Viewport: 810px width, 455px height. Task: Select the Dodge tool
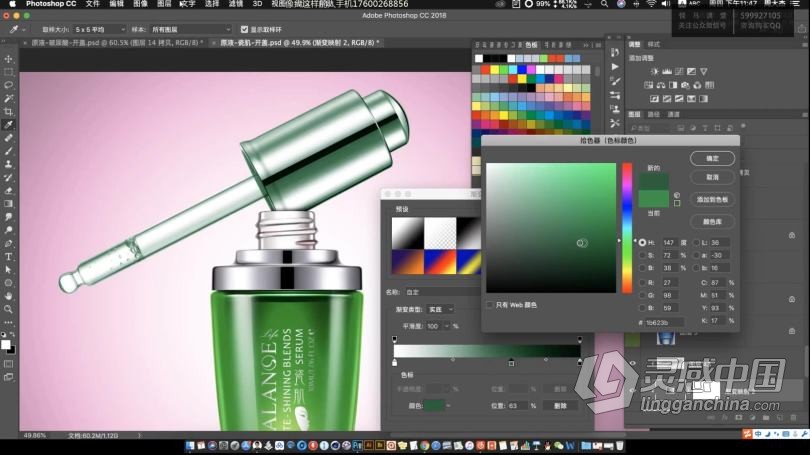point(8,230)
